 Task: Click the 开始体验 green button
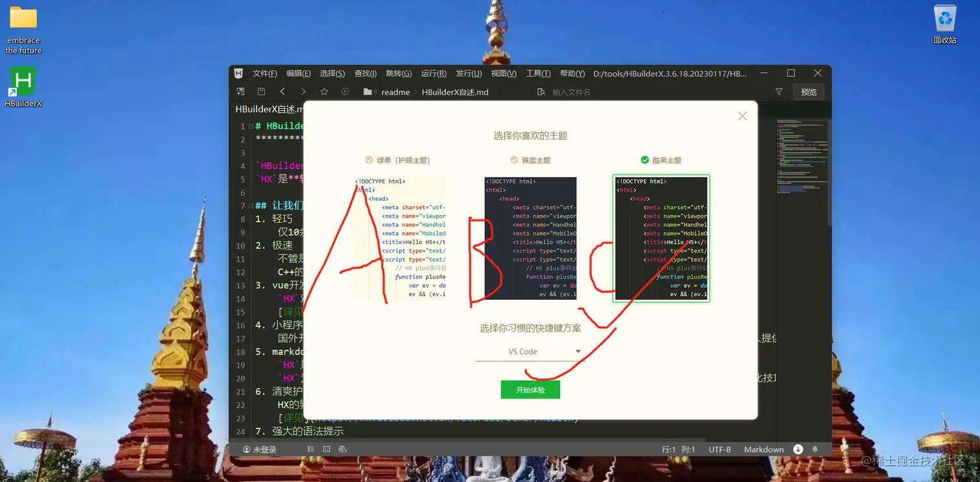click(530, 390)
